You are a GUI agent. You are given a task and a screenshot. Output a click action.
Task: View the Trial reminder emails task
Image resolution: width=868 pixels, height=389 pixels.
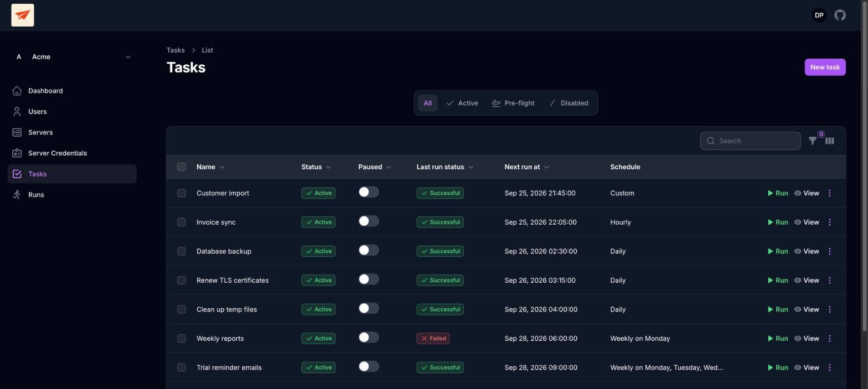(807, 367)
